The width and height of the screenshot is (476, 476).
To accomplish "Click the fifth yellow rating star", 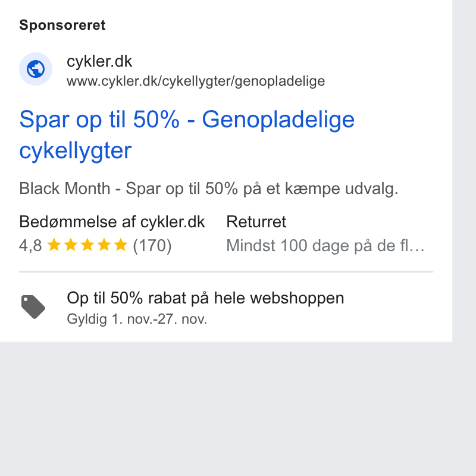I will point(121,245).
